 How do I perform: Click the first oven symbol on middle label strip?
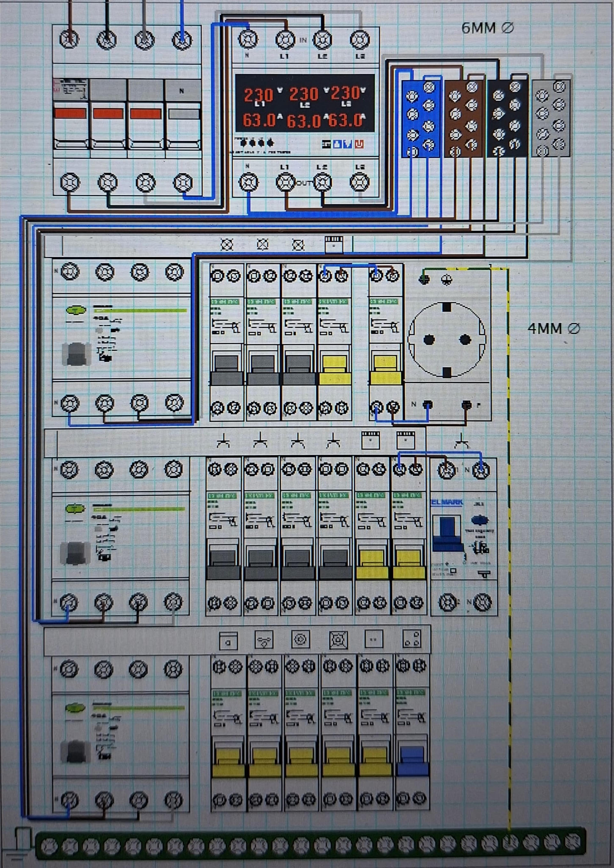(x=370, y=440)
